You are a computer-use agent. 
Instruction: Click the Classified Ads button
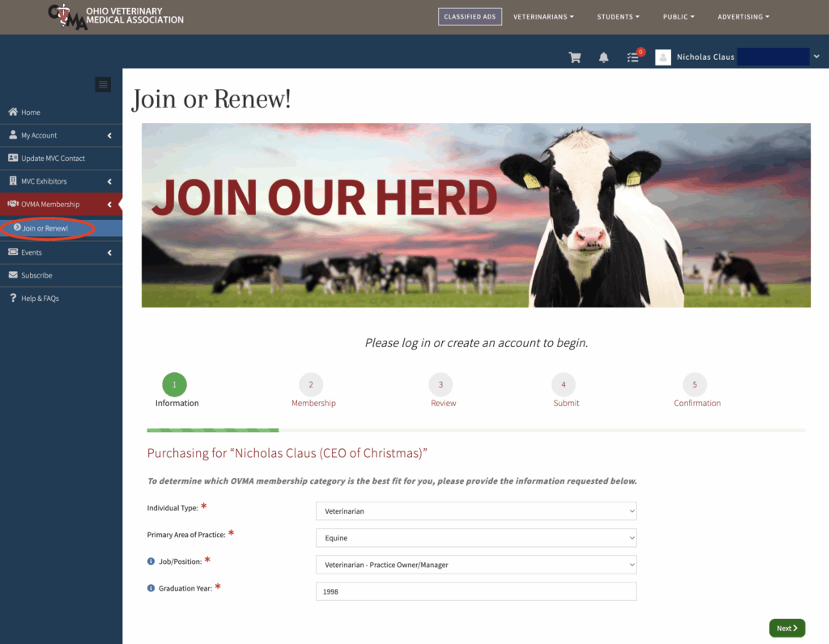point(470,17)
